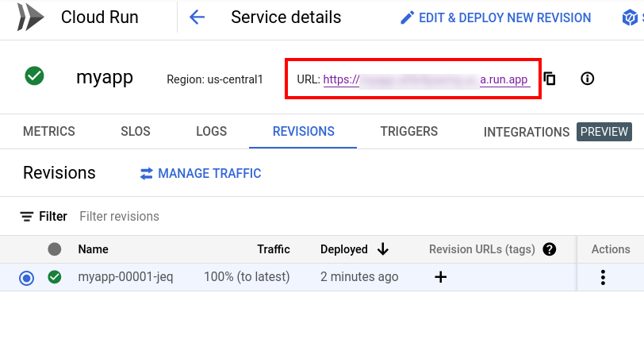Image resolution: width=644 pixels, height=343 pixels.
Task: Open the INTEGRATIONS tab
Action: (x=527, y=132)
